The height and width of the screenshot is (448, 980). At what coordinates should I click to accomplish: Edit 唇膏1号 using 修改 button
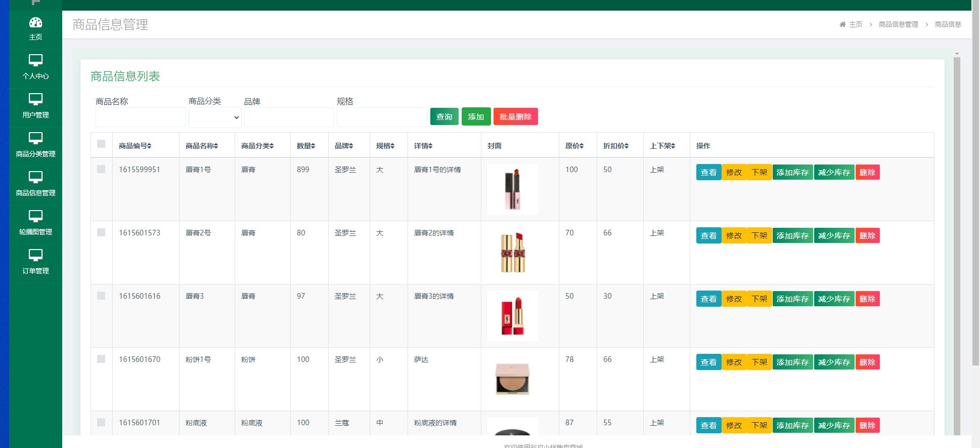(x=734, y=172)
